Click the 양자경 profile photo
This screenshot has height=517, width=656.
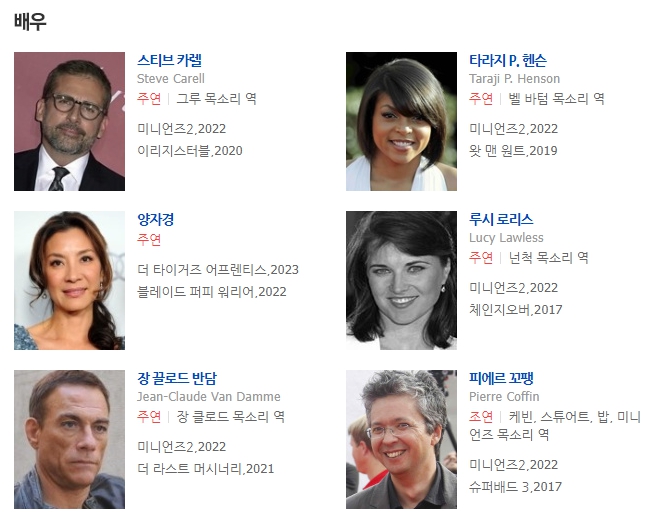[x=69, y=280]
